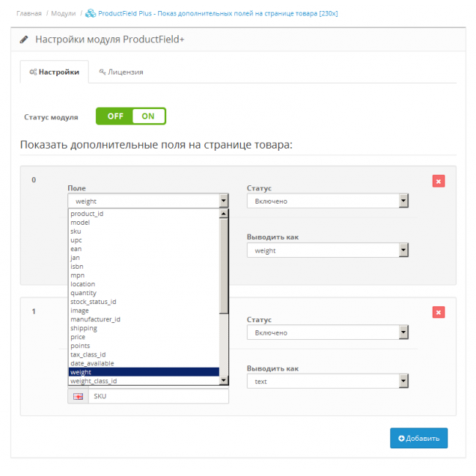476x476 pixels.
Task: Click the dropdown list scrollbar down arrow
Action: pyautogui.click(x=224, y=381)
